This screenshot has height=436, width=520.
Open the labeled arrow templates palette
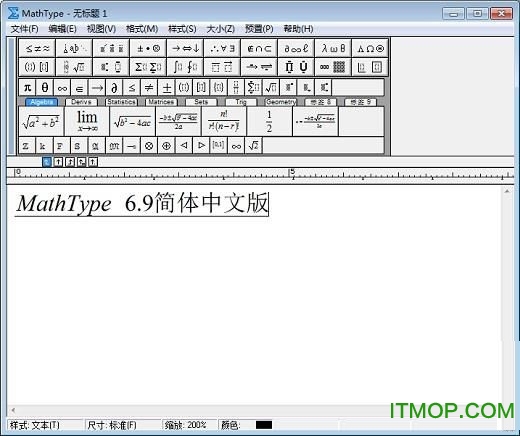click(259, 67)
